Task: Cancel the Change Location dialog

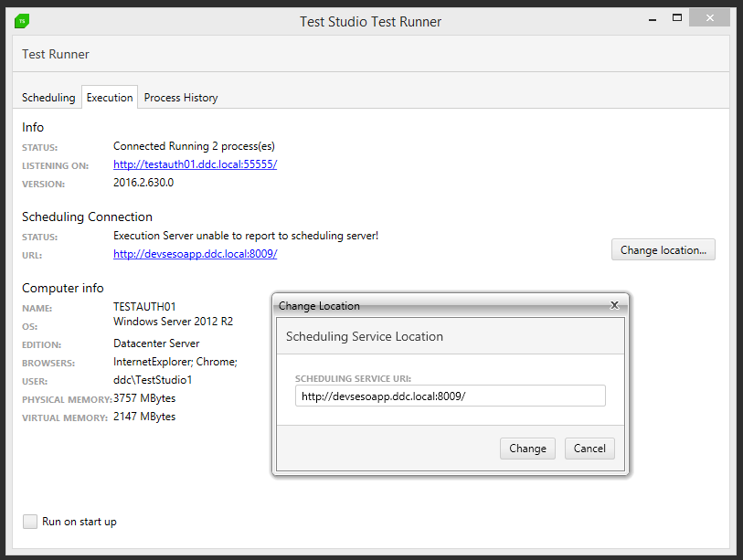Action: (x=589, y=448)
